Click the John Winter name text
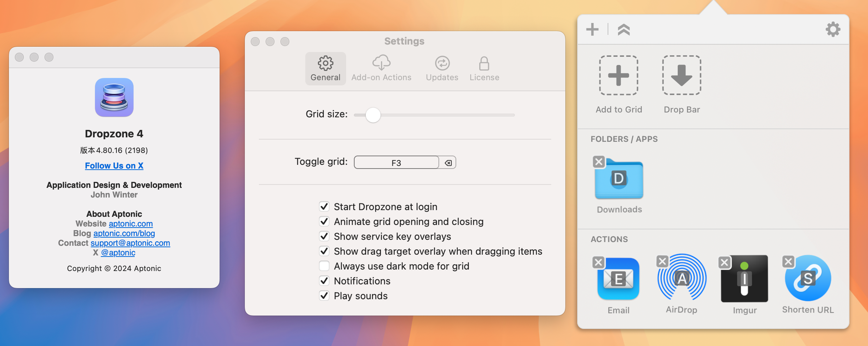 114,195
